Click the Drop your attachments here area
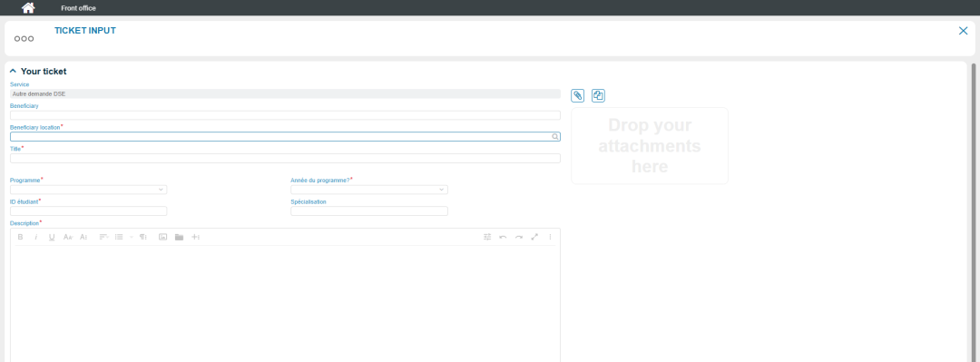 click(x=650, y=146)
